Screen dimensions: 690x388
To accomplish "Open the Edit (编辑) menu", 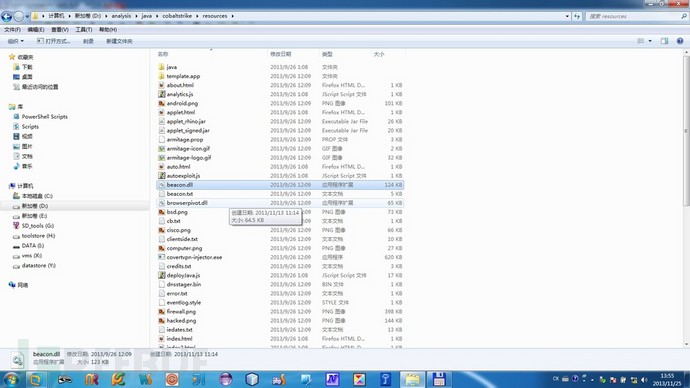I will [36, 29].
